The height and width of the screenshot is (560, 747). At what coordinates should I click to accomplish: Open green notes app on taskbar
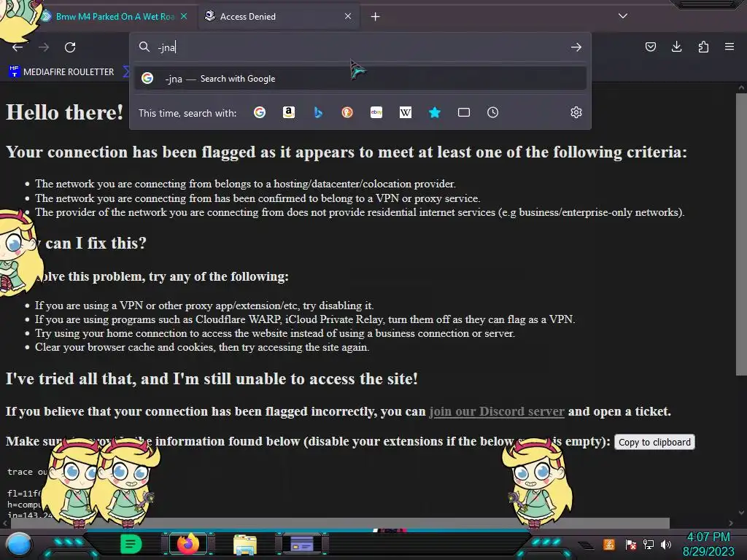click(131, 544)
